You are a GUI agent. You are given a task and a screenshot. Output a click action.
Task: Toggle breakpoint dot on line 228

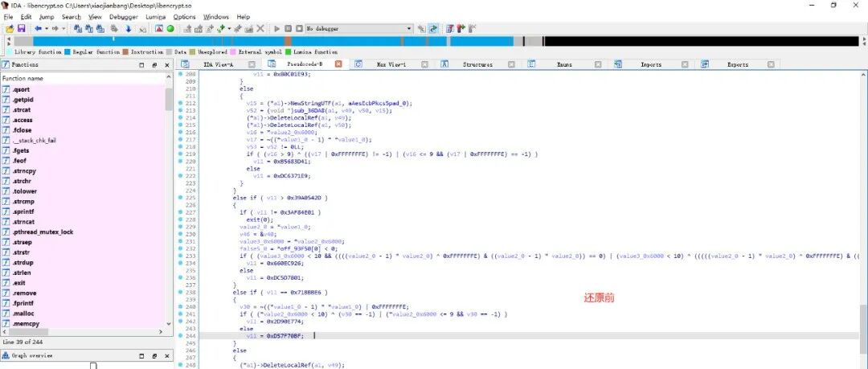click(181, 219)
